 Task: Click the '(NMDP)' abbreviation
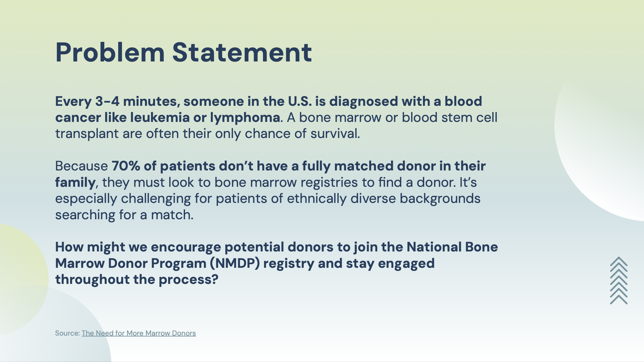coord(235,264)
